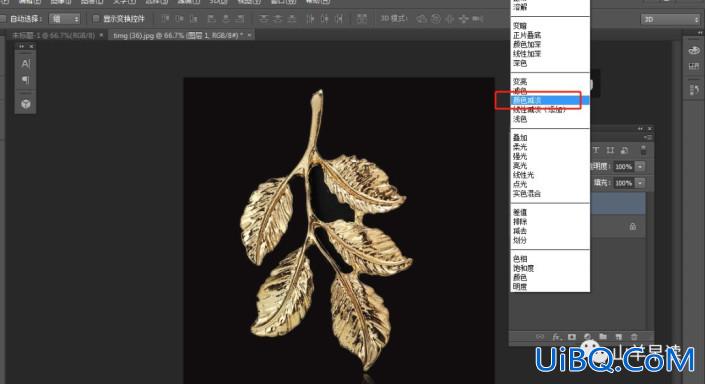Screen dimensions: 705x384
Task: Open the opacity 100% slider arrow
Action: [x=640, y=166]
